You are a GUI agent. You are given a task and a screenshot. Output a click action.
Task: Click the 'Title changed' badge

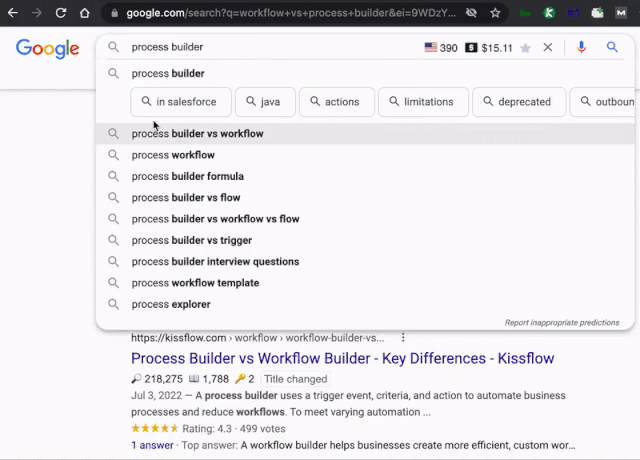click(x=296, y=379)
